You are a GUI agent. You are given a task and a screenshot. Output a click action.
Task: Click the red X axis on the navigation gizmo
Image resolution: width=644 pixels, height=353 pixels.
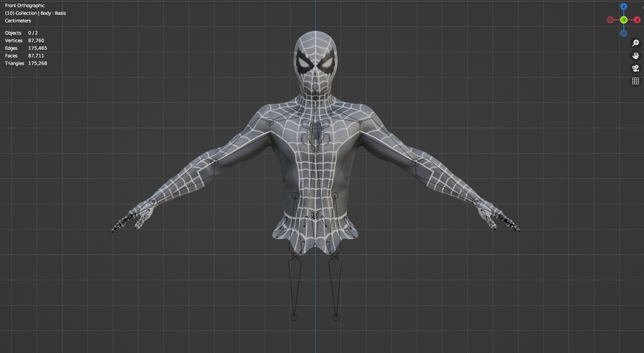pyautogui.click(x=638, y=20)
